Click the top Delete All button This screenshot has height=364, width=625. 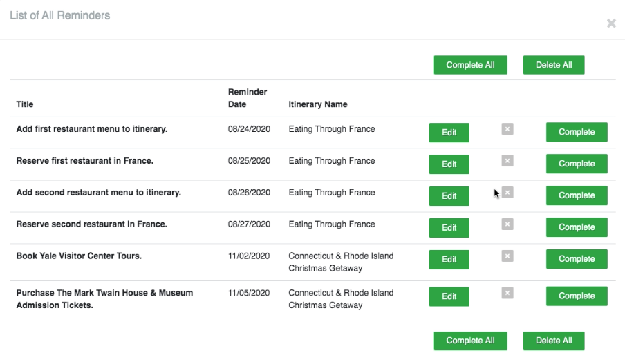point(554,65)
